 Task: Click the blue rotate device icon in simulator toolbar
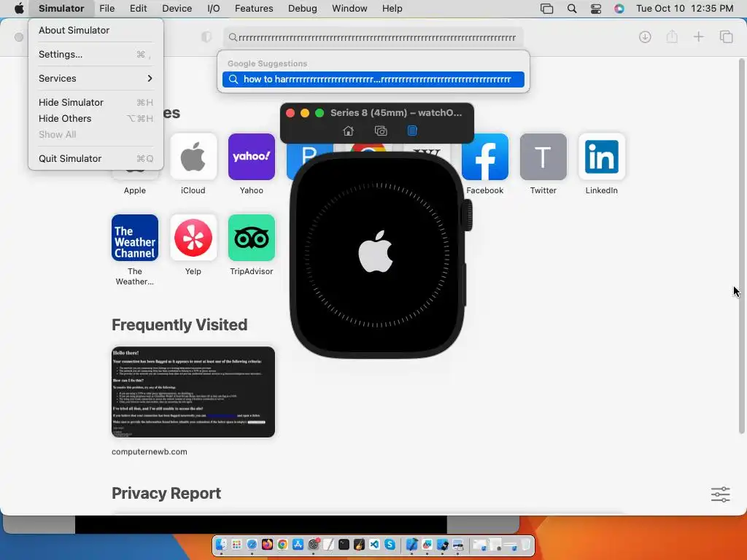click(412, 131)
